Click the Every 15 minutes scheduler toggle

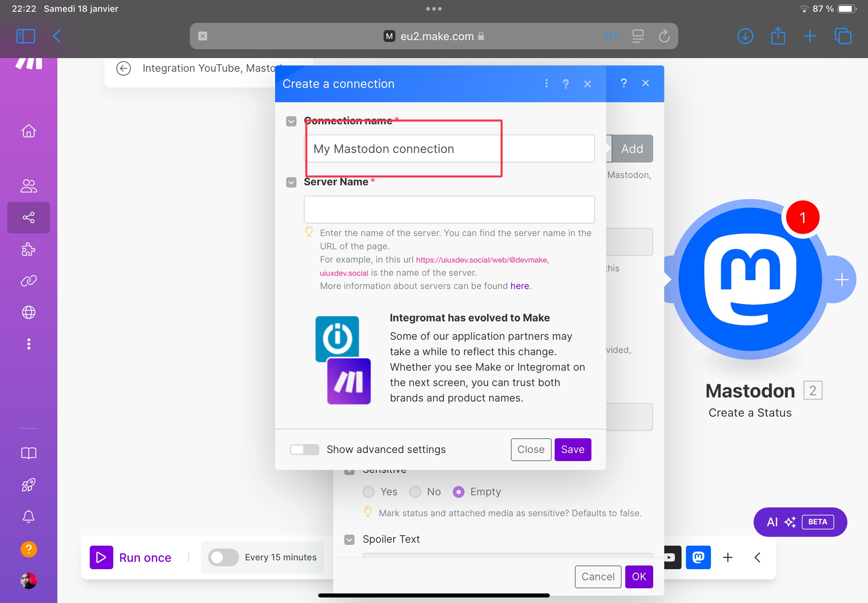click(x=222, y=557)
